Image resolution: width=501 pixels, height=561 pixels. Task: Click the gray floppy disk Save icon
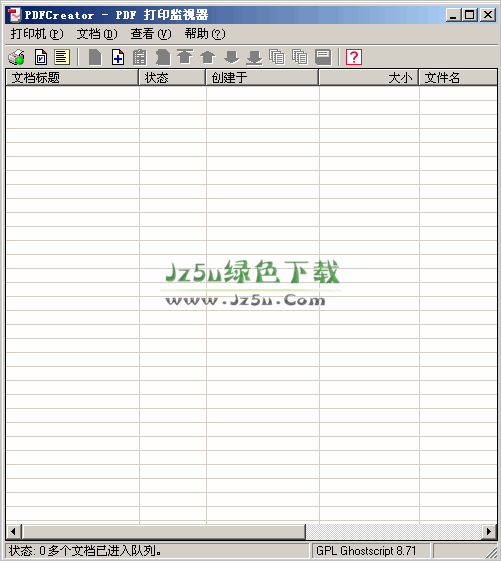[323, 57]
